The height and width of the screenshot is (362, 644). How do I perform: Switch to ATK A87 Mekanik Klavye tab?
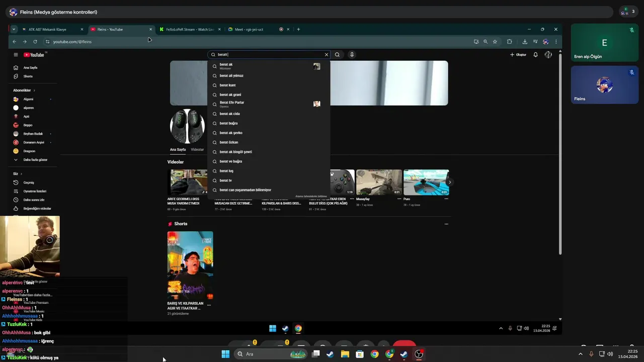point(52,29)
